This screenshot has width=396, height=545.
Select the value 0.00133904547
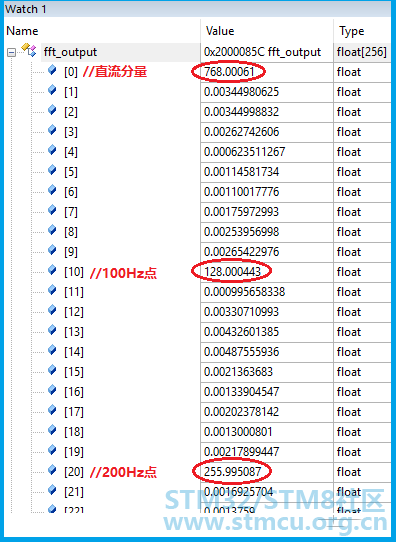(241, 392)
